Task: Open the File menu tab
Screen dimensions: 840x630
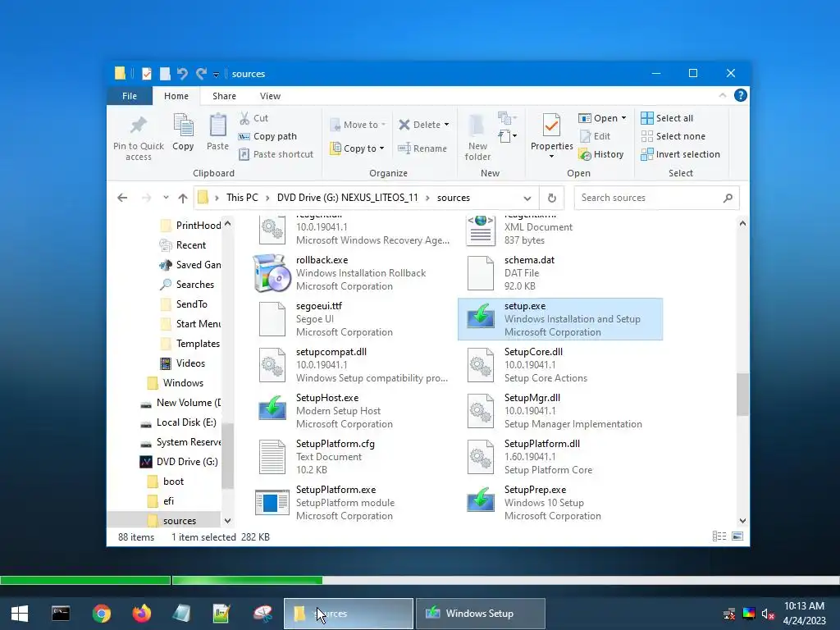Action: point(130,96)
